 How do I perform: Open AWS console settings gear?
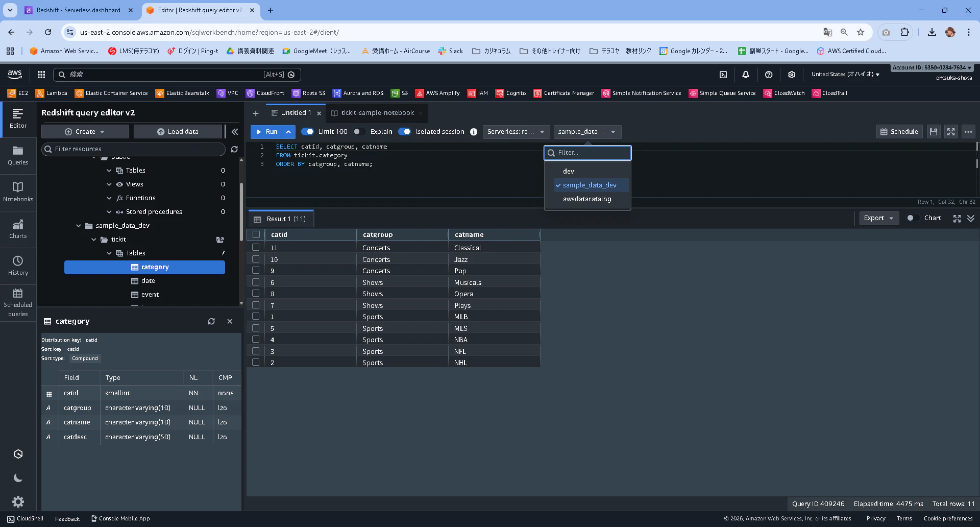tap(792, 75)
